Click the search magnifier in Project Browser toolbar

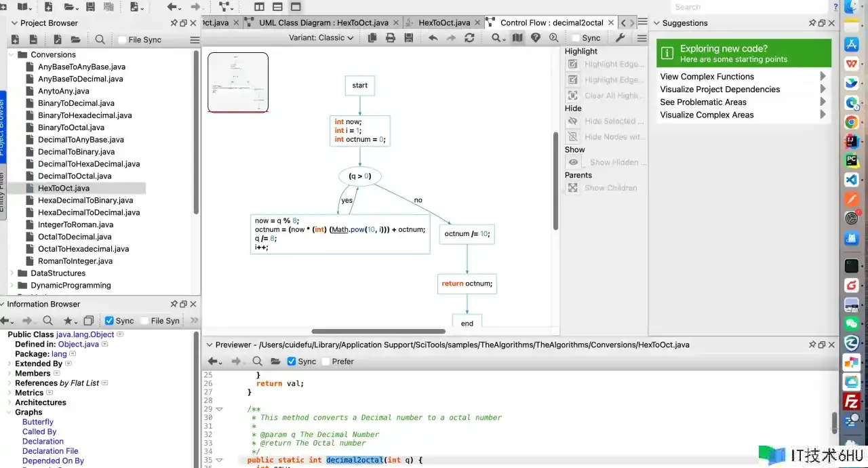(x=100, y=40)
